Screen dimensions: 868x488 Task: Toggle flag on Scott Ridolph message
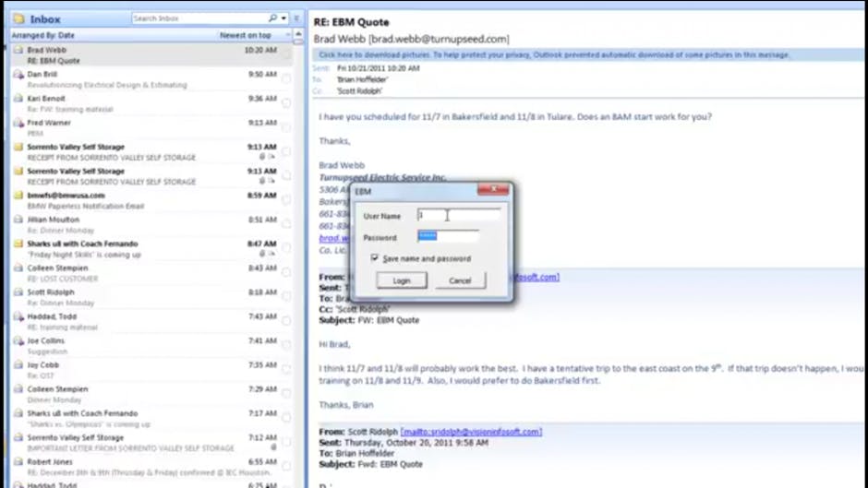(286, 296)
